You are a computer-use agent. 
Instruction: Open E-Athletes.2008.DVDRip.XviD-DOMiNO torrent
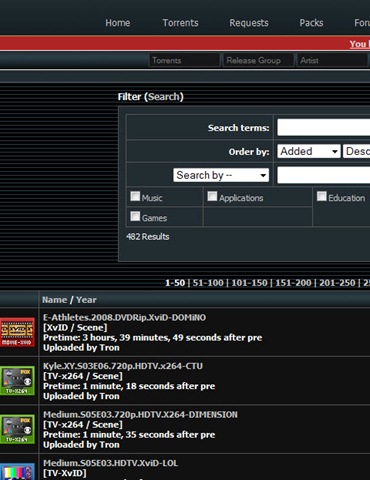(x=124, y=317)
